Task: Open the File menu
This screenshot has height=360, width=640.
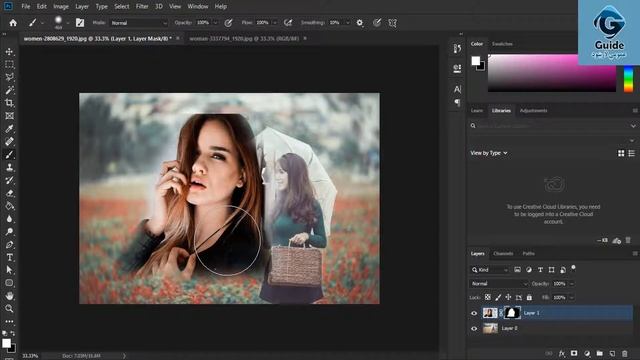Action: [26, 7]
